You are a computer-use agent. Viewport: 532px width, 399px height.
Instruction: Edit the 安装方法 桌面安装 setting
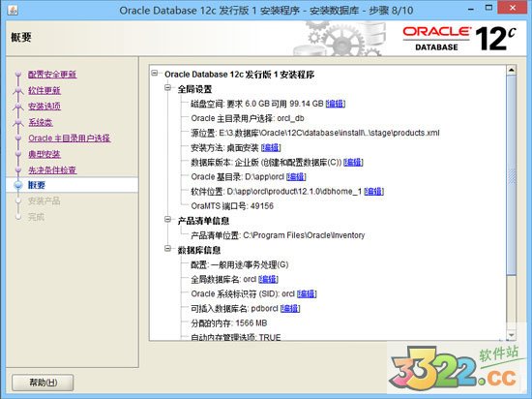tap(271, 148)
